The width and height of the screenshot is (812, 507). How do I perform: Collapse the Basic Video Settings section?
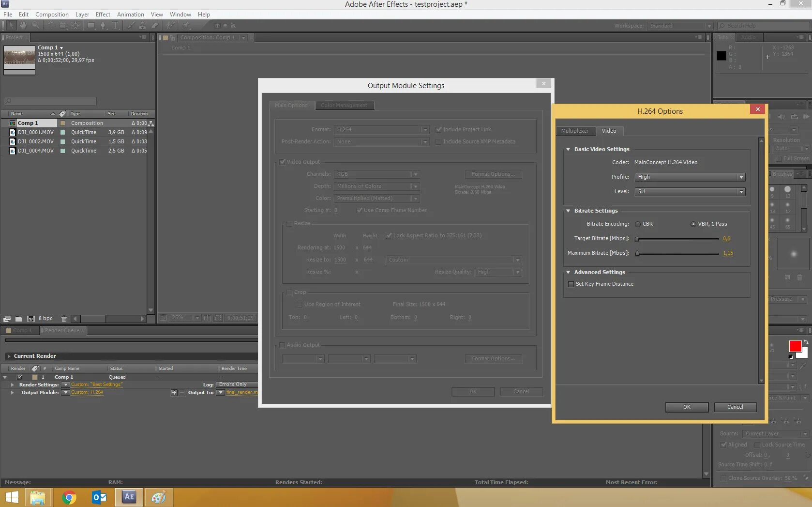click(x=568, y=149)
